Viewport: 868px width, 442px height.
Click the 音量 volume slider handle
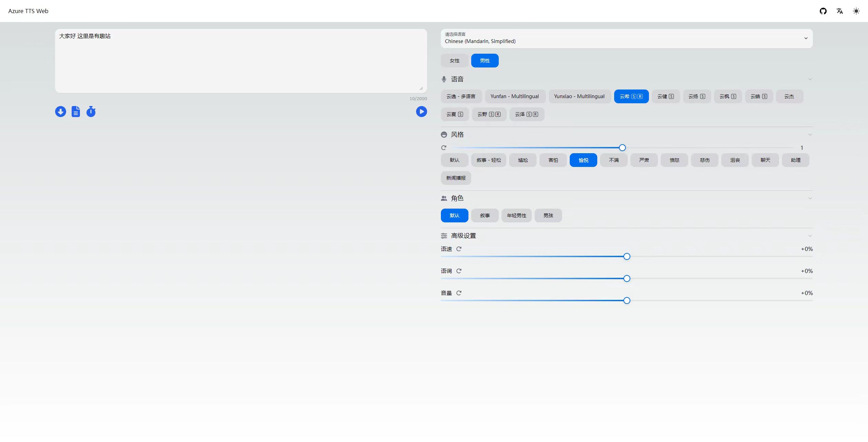pyautogui.click(x=627, y=301)
